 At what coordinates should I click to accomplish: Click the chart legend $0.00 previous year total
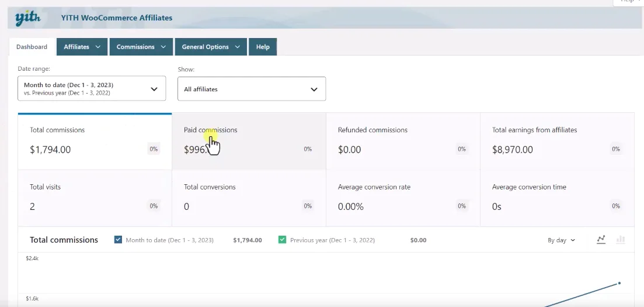point(418,240)
